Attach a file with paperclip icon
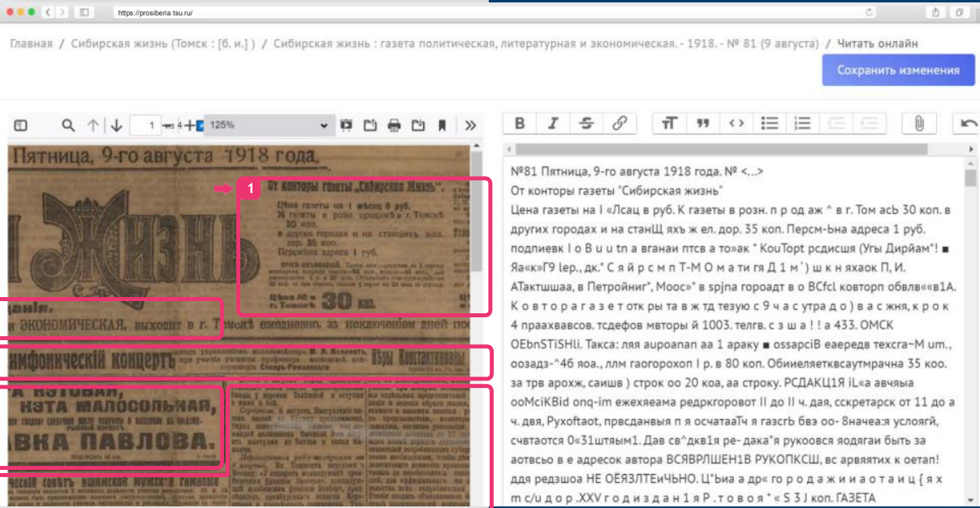Viewport: 980px width, 508px height. pyautogui.click(x=919, y=123)
